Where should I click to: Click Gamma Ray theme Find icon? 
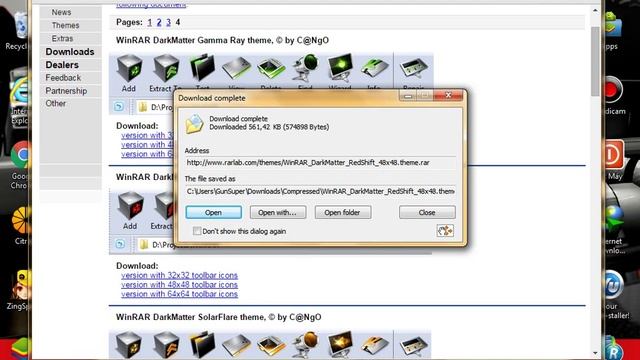(305, 69)
